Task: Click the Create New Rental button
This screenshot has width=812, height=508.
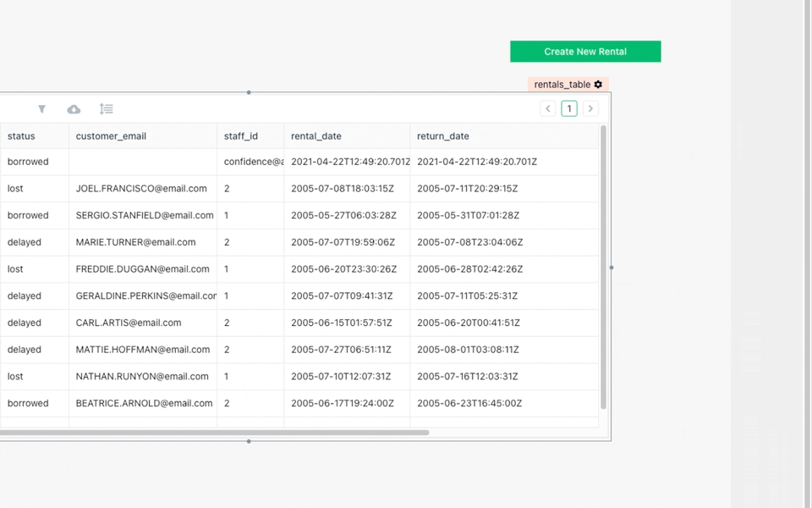Action: pyautogui.click(x=584, y=52)
